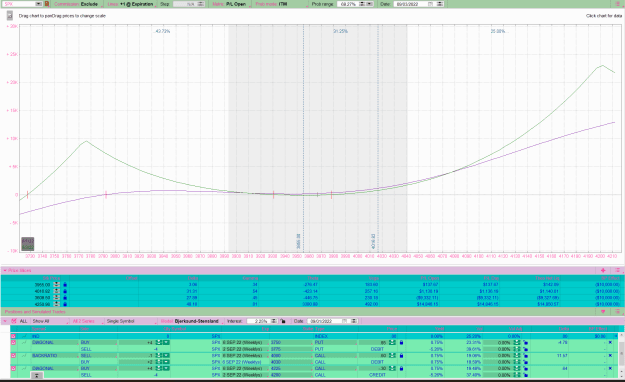Open the Lines +1 @ Expiration dropdown

(131, 4)
